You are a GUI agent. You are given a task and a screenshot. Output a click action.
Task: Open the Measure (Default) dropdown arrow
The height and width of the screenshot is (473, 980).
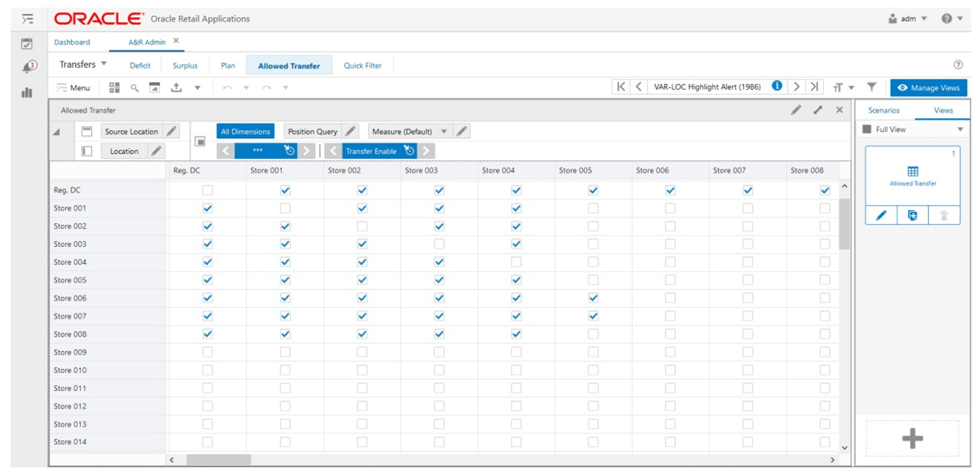tap(443, 131)
